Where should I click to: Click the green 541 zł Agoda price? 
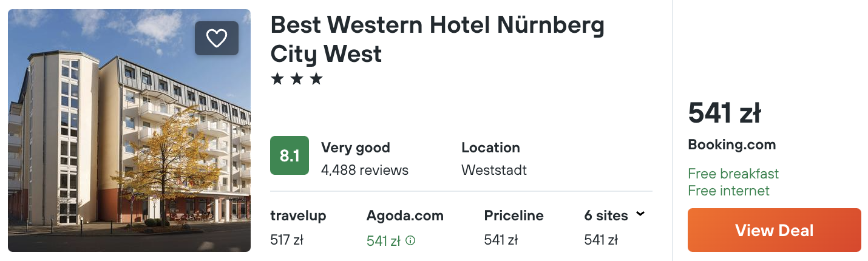(x=384, y=241)
